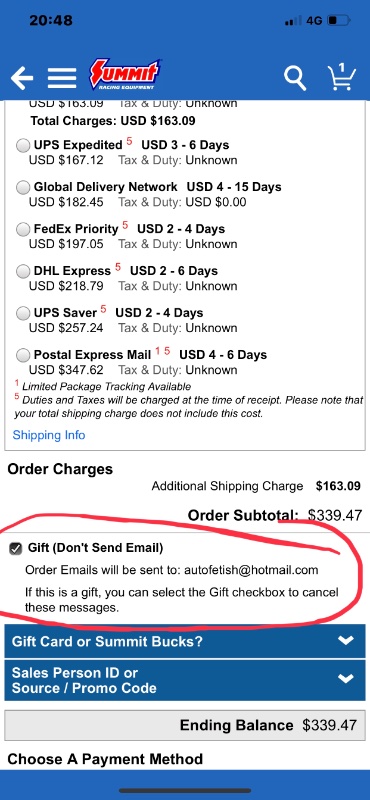
Task: Click the Gift Card section chevron arrow
Action: (x=346, y=640)
